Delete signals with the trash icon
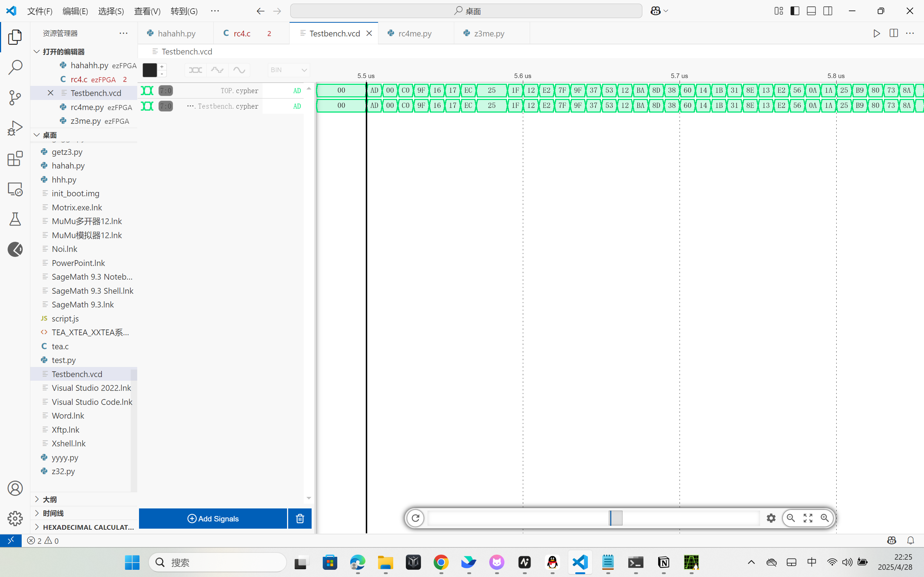The image size is (924, 577). point(300,518)
